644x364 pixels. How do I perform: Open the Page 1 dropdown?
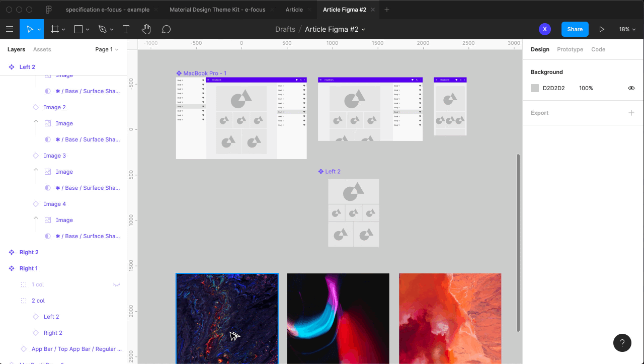[107, 49]
